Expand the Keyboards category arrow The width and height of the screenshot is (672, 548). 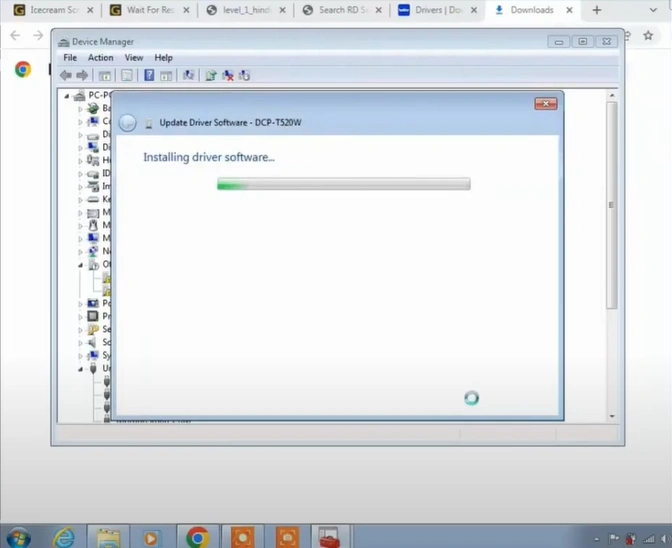pyautogui.click(x=82, y=199)
